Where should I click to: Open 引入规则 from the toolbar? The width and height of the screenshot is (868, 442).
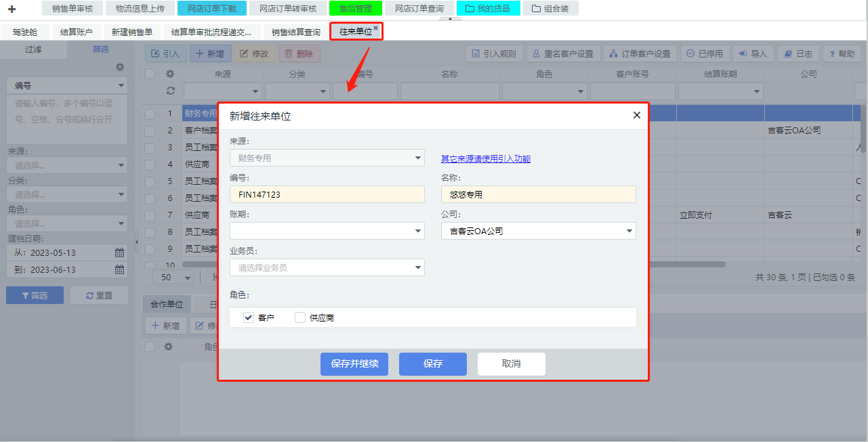point(494,54)
